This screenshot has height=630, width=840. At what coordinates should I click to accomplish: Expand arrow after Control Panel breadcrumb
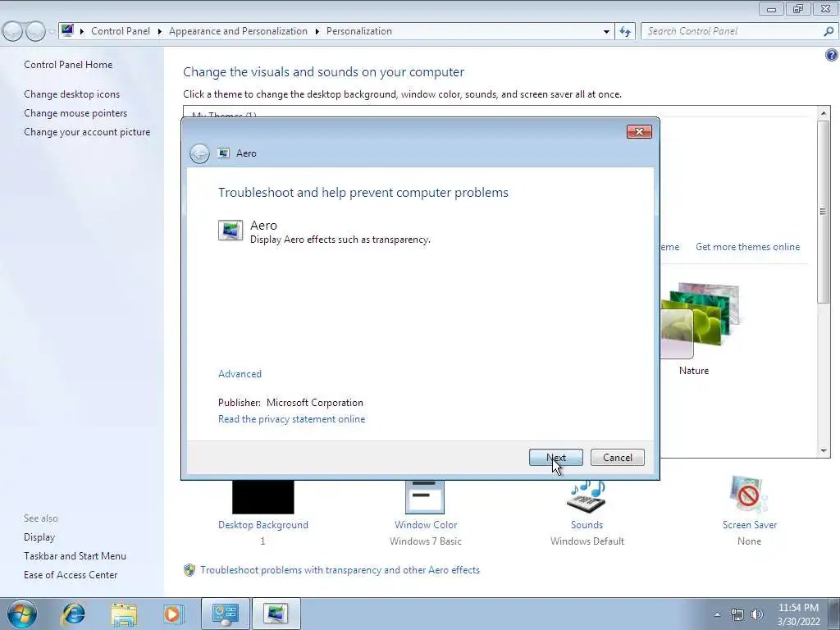point(160,32)
